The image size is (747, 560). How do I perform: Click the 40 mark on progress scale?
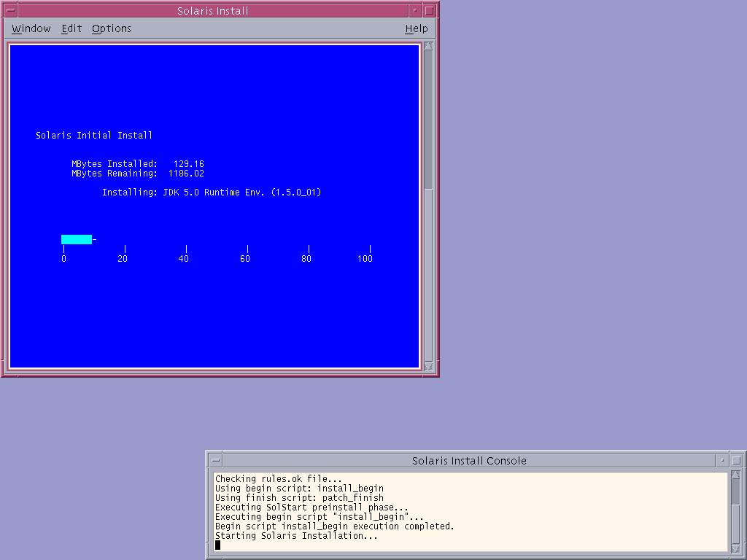point(184,259)
